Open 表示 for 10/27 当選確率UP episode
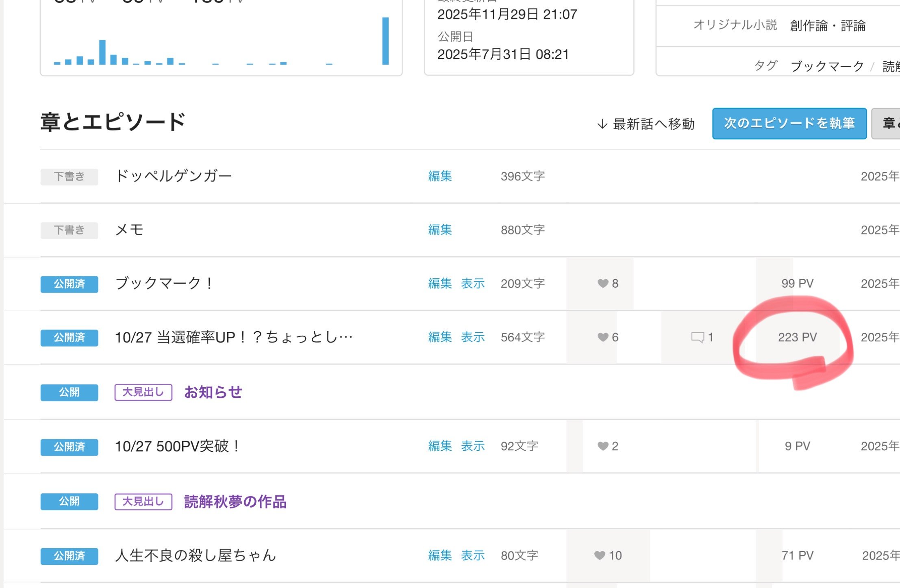Screen dimensions: 900x588 coord(473,337)
